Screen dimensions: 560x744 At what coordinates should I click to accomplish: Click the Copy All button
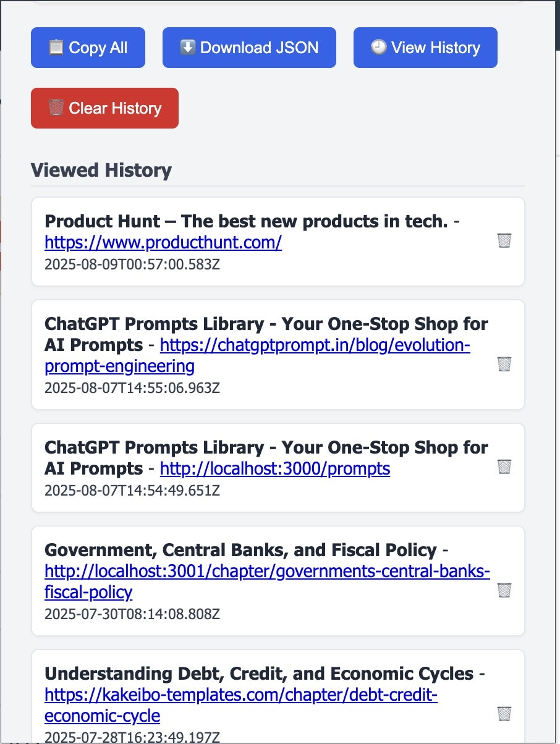pos(88,48)
